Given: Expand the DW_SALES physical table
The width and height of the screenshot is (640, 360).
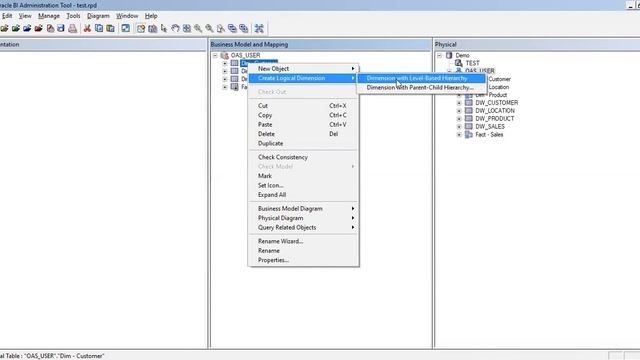Looking at the screenshot, I should coord(459,127).
